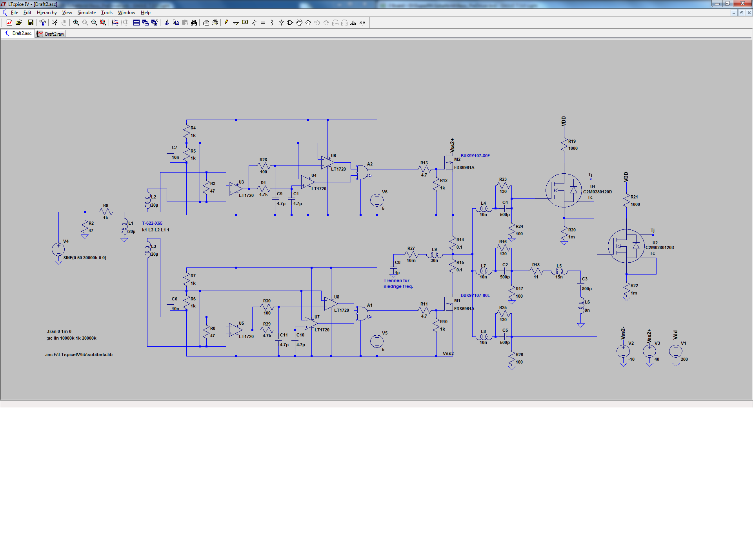
Task: Click the .tran 0 1m 0 directive text
Action: point(59,331)
